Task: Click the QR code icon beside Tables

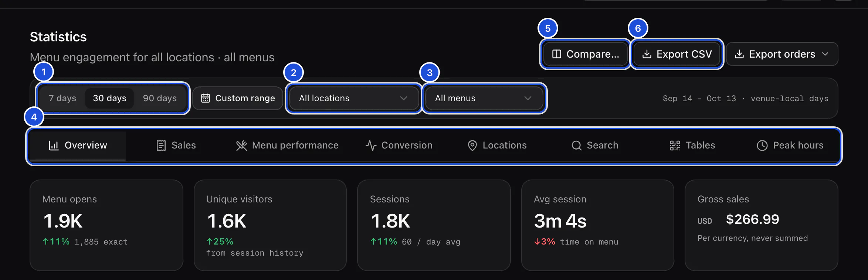Action: [x=675, y=146]
